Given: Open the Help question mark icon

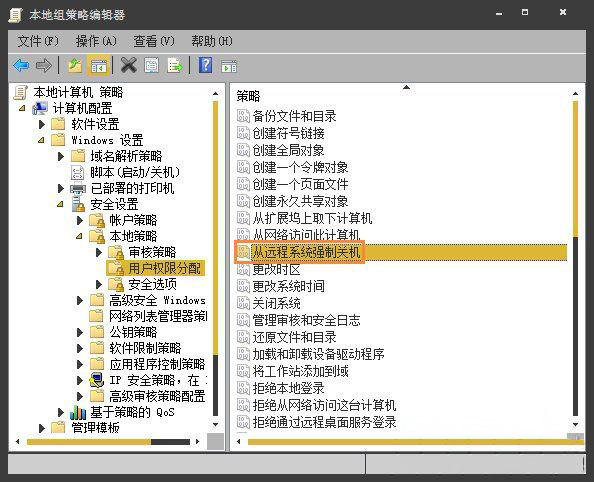Looking at the screenshot, I should [x=205, y=65].
